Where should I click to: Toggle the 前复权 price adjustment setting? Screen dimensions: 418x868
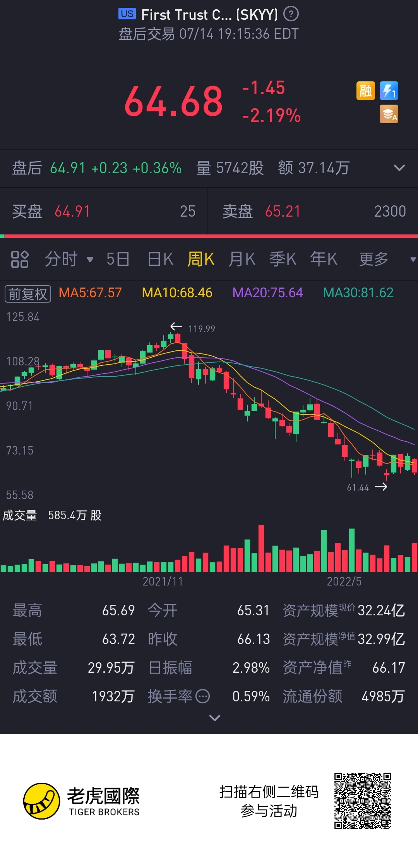28,294
